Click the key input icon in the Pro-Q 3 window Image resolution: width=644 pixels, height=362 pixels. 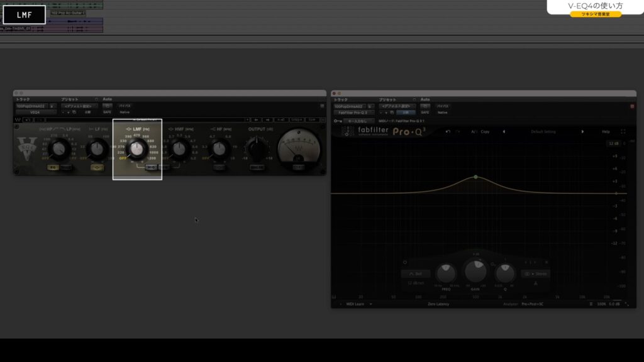[x=338, y=121]
